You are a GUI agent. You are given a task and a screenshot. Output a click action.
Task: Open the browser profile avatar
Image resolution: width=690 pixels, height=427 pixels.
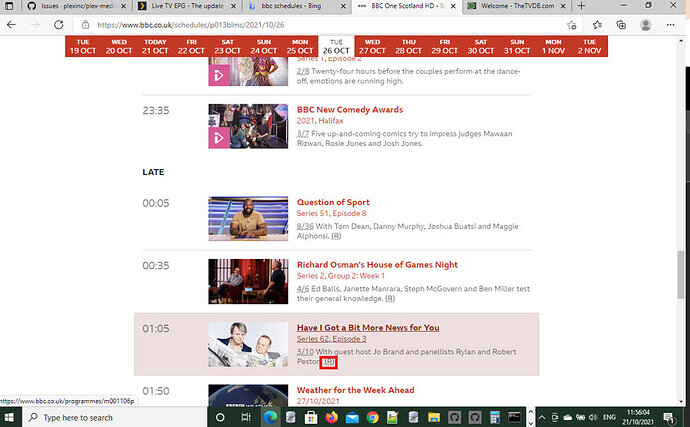(x=646, y=25)
